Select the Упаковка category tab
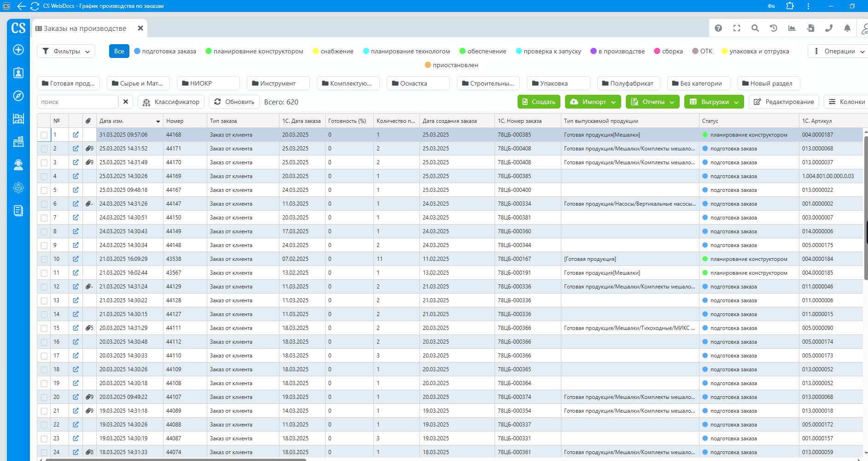The width and height of the screenshot is (868, 461). [x=558, y=83]
